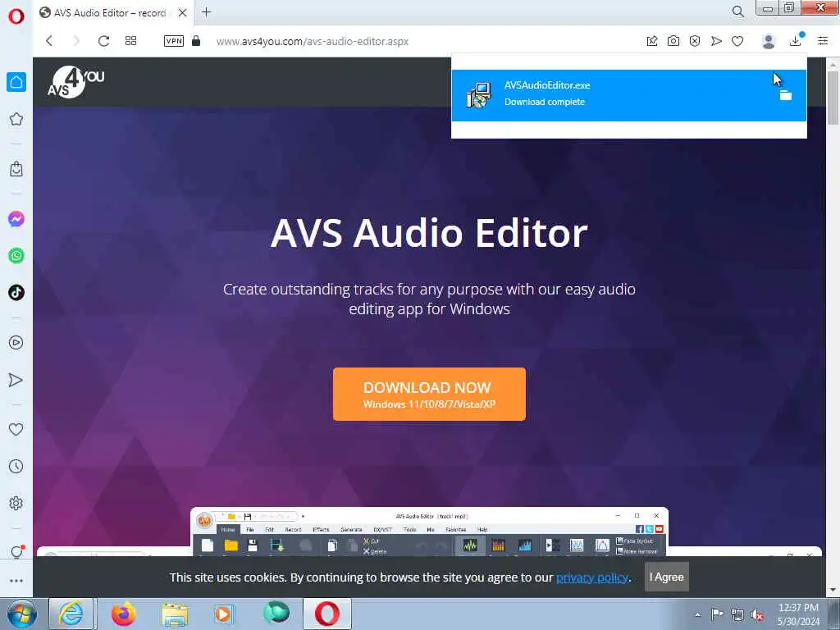Launch Internet Explorer from taskbar
Screen dimensions: 840x630
pos(71,614)
